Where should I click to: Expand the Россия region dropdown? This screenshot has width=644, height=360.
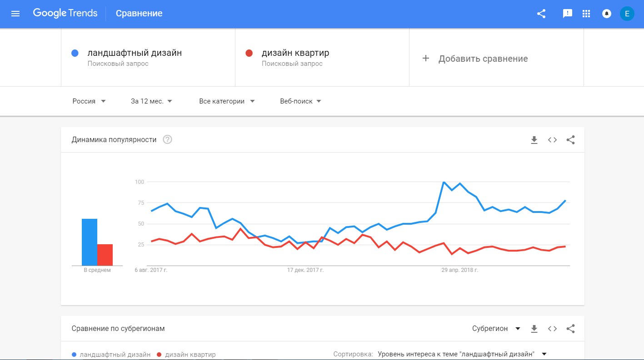(89, 101)
